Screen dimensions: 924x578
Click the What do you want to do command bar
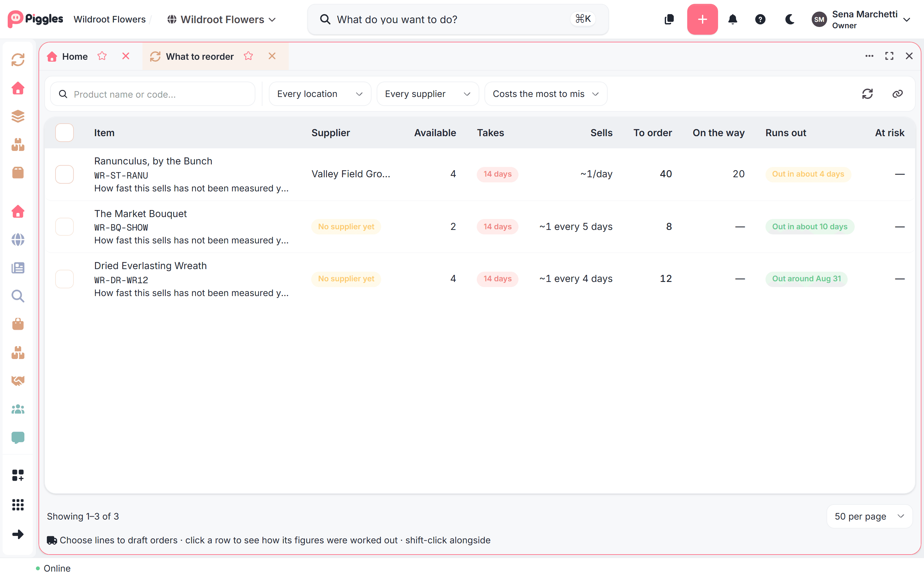[x=458, y=19]
